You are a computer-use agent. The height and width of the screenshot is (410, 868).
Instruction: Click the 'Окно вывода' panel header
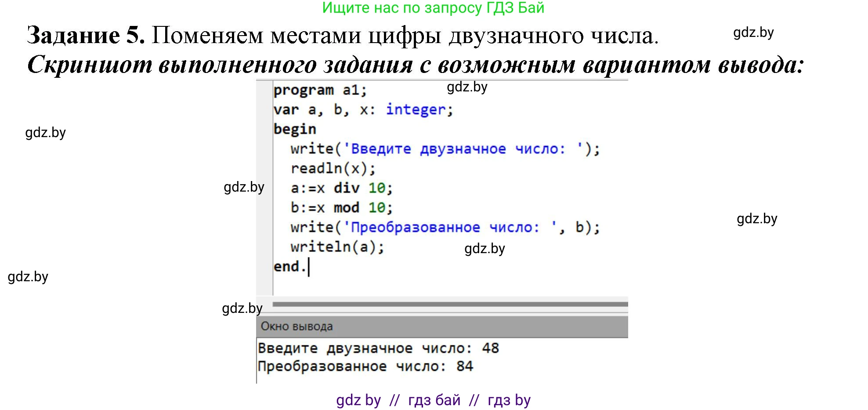(297, 327)
